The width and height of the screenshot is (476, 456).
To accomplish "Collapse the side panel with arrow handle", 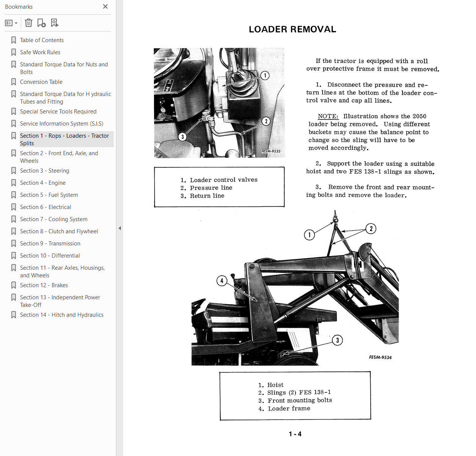I will coord(120,228).
